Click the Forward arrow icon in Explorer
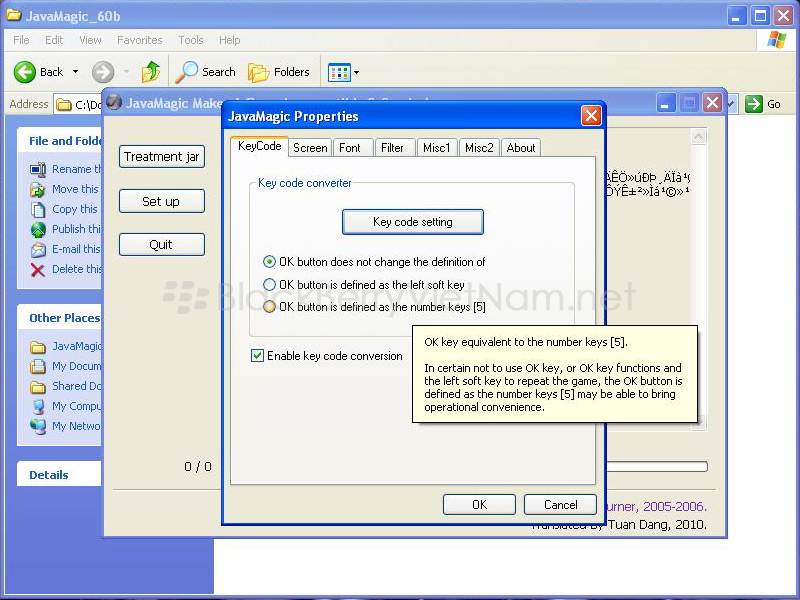 pyautogui.click(x=103, y=72)
